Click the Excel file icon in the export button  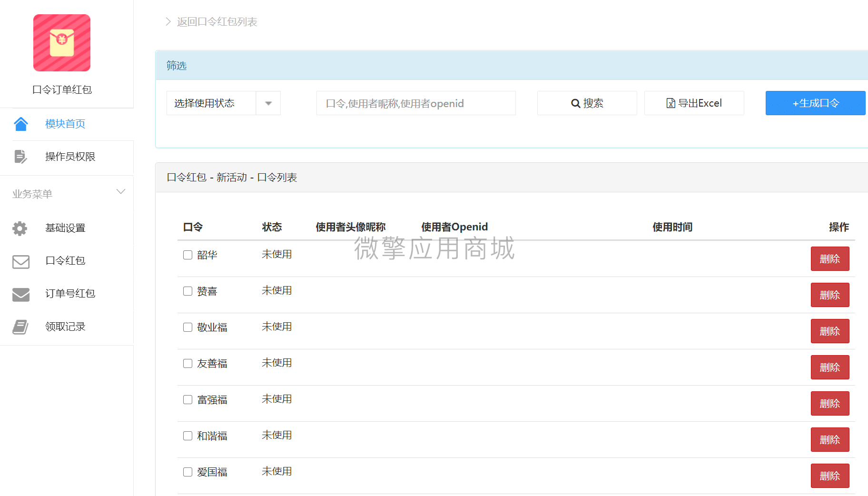(671, 103)
